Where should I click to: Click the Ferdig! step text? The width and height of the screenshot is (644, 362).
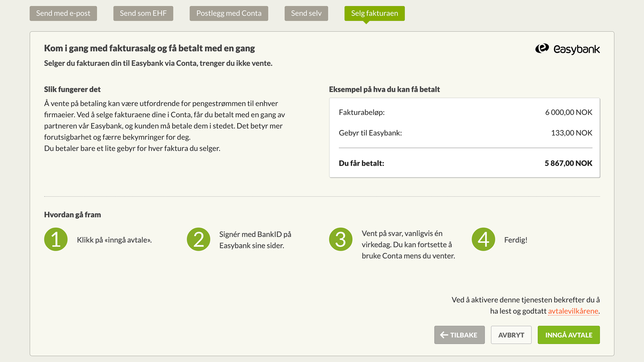pos(516,240)
